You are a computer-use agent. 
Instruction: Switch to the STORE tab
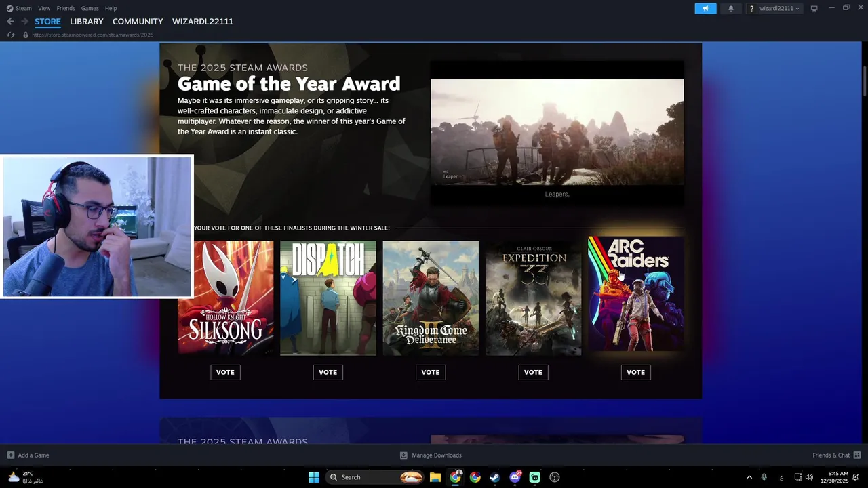[x=47, y=22]
